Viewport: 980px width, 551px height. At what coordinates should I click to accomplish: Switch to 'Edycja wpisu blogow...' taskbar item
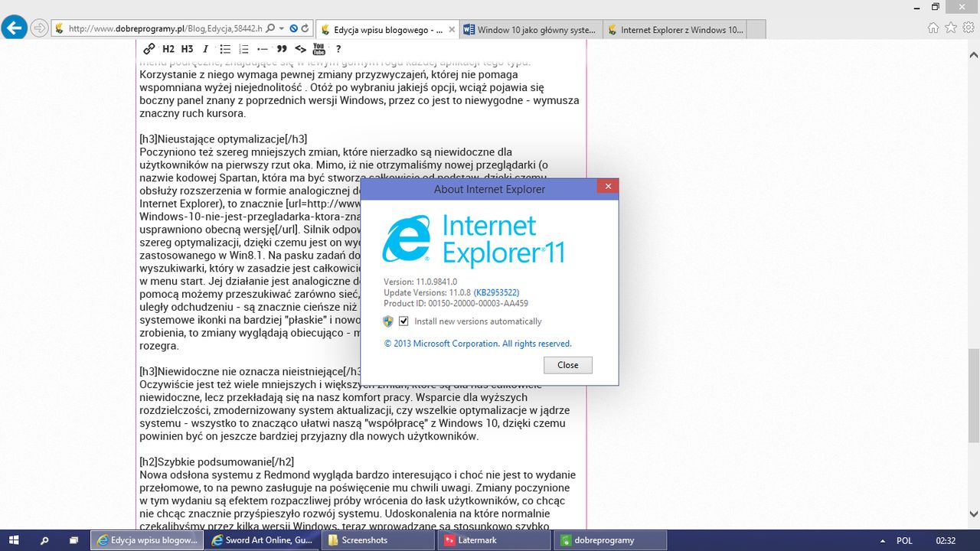(148, 540)
